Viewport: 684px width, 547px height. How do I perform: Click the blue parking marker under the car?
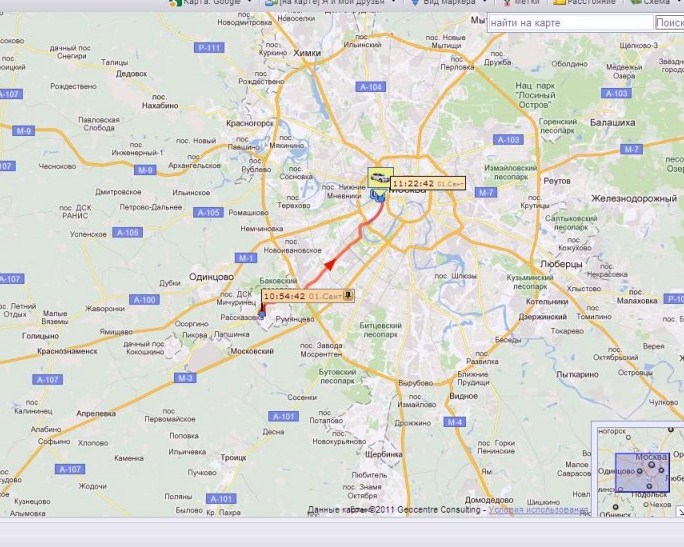pos(378,196)
